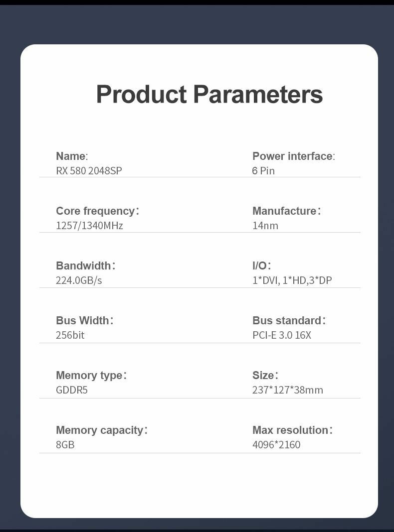
Task: Select the 256bit value
Action: click(x=70, y=335)
